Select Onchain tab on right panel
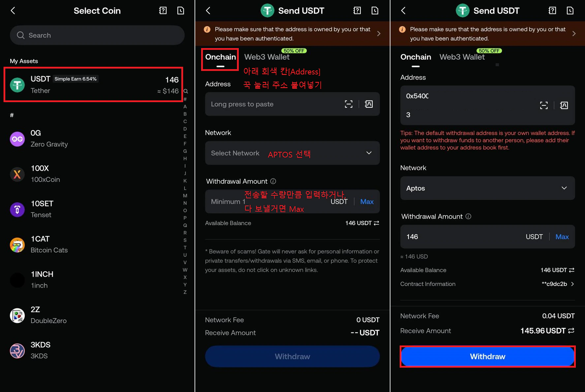The height and width of the screenshot is (392, 585). 416,57
